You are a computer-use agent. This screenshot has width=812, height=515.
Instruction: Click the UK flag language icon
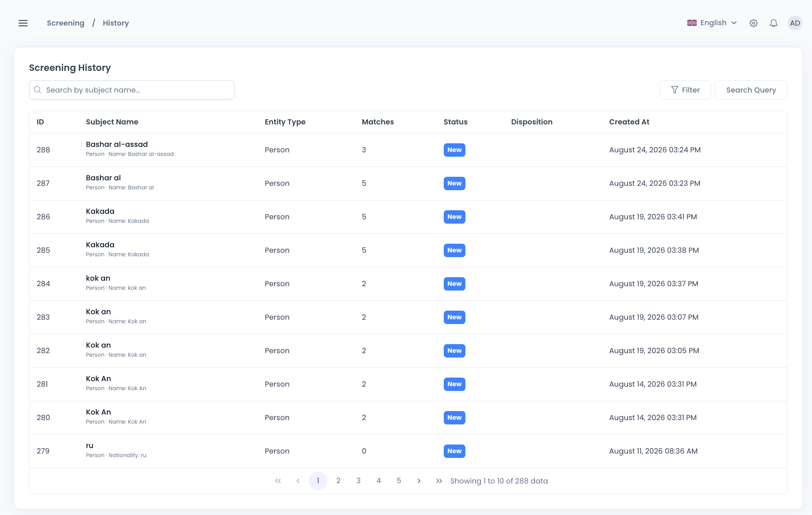pos(692,23)
